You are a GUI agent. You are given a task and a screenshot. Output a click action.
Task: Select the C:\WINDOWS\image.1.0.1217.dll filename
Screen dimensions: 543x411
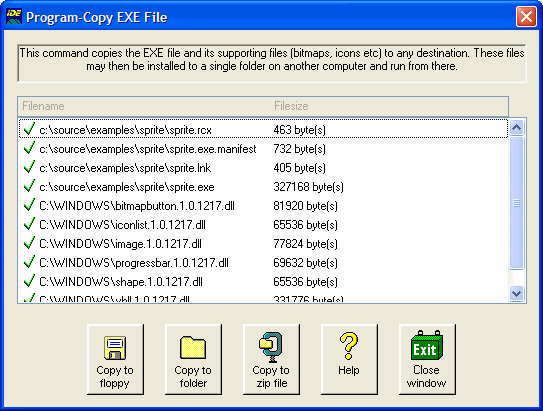120,244
